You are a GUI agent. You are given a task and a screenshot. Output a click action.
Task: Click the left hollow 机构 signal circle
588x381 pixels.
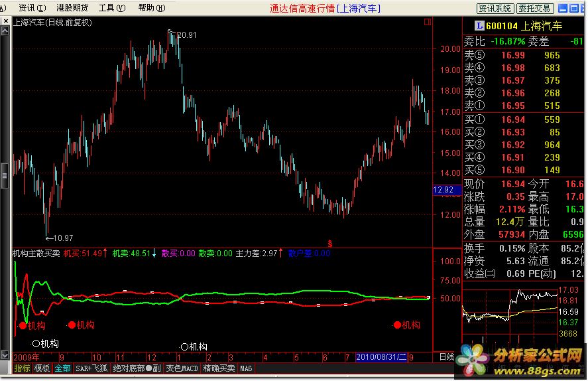coord(36,343)
